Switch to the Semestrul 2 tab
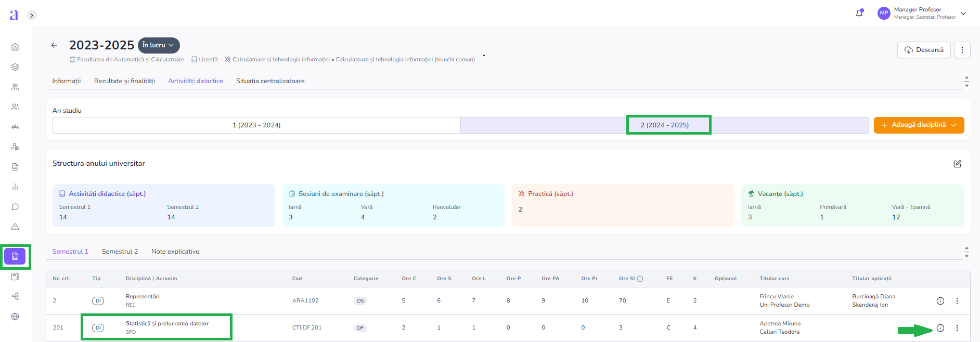The height and width of the screenshot is (342, 980). pyautogui.click(x=120, y=252)
